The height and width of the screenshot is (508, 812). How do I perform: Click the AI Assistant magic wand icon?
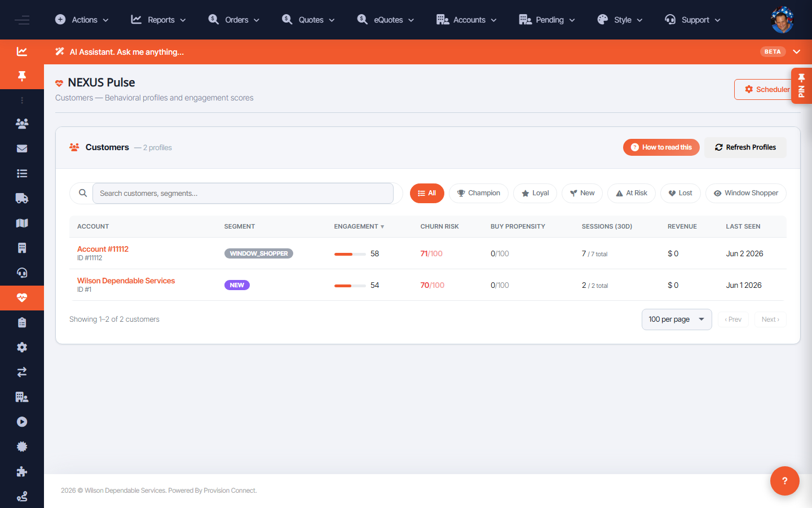pos(60,51)
